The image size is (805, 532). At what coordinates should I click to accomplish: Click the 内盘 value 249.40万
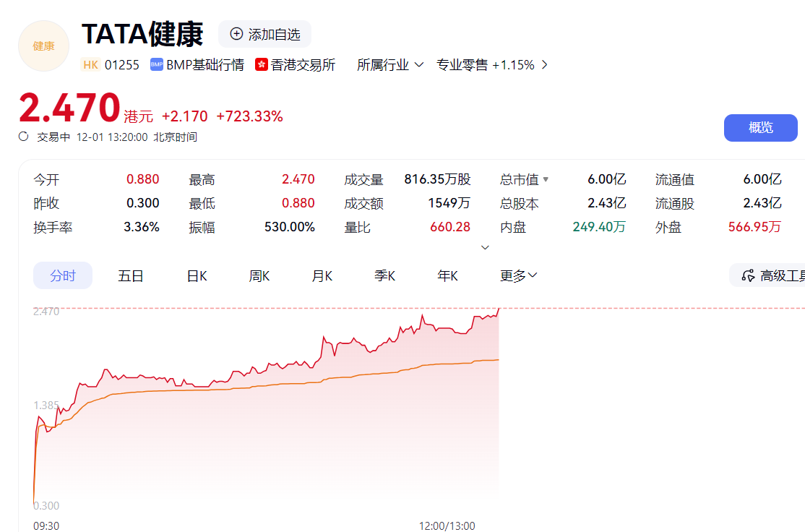[599, 227]
